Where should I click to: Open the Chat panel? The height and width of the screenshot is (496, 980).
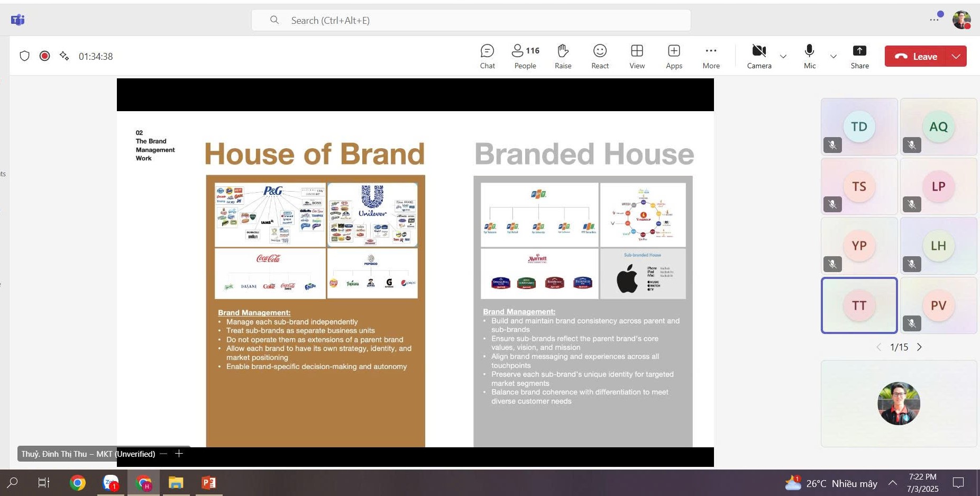point(487,57)
